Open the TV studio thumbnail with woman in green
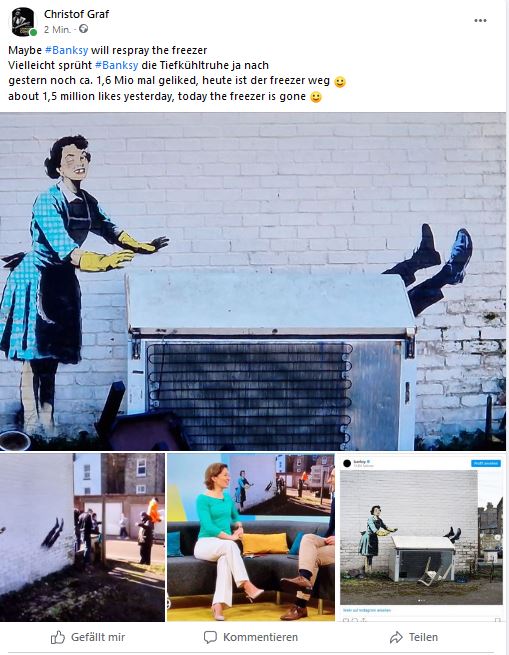Screen dimensions: 509x655 coord(251,537)
